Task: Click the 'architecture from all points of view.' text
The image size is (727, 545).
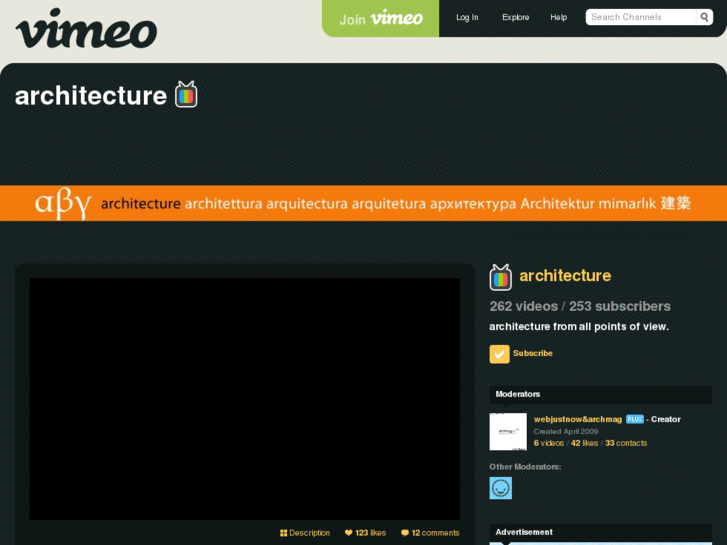Action: coord(579,327)
